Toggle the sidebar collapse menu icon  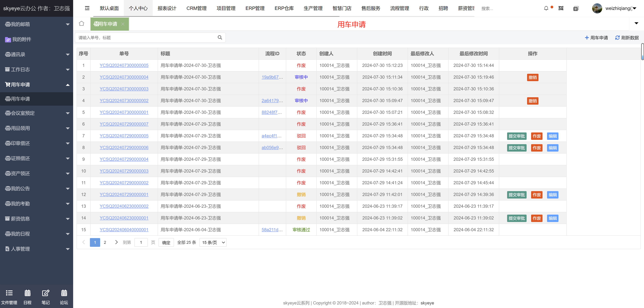pyautogui.click(x=87, y=8)
